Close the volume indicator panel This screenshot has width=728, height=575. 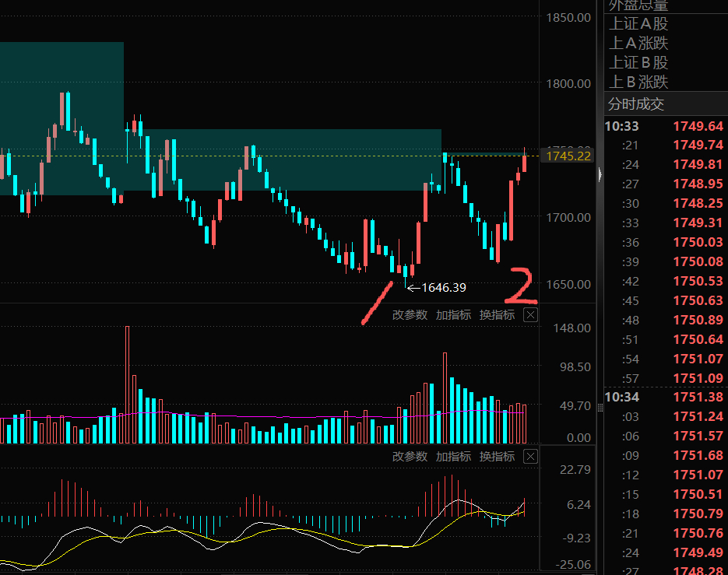530,315
